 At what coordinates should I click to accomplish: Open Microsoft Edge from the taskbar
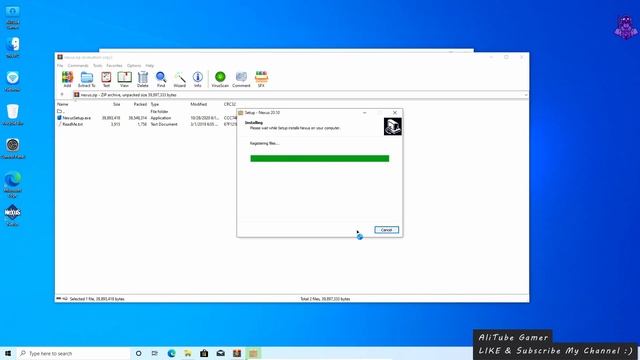pos(171,353)
